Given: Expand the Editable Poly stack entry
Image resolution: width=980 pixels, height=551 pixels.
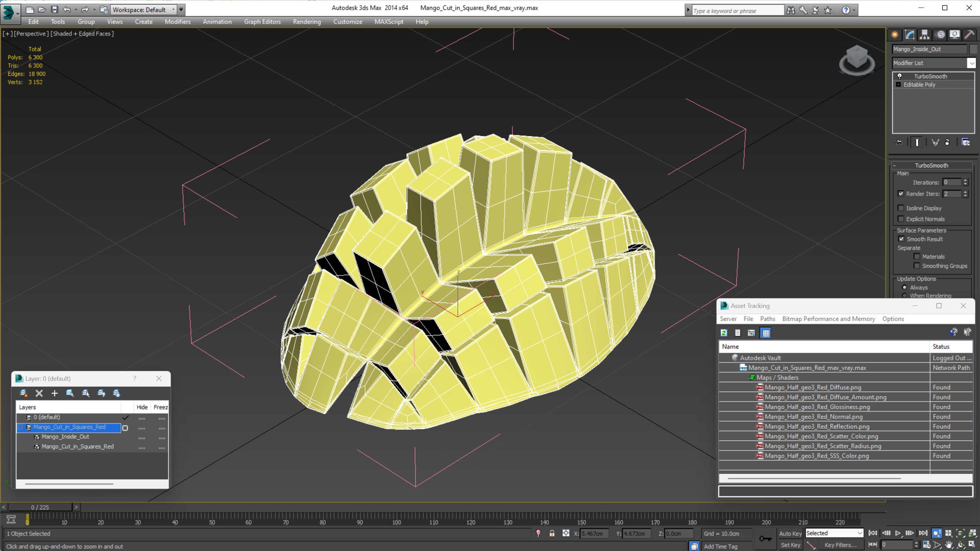Looking at the screenshot, I should (x=899, y=84).
